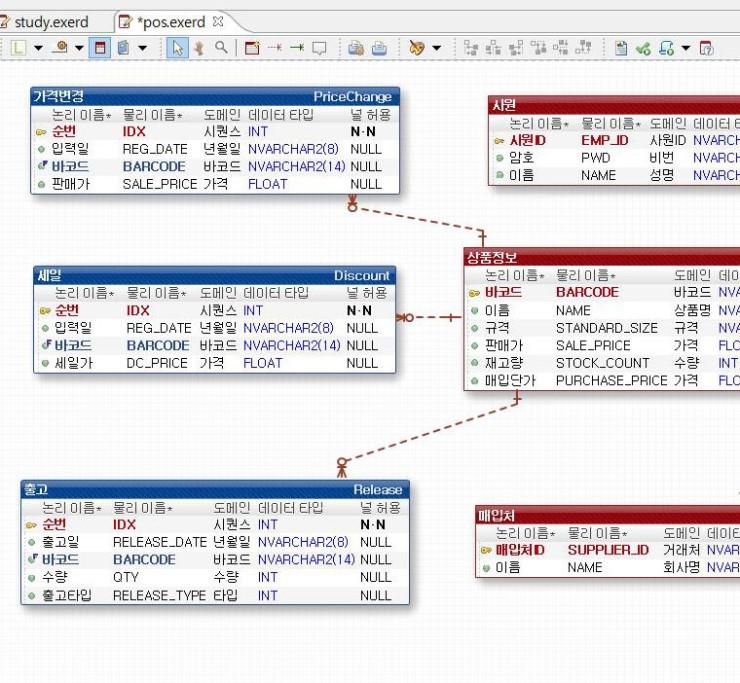Click the paint palette color icon
740x683 pixels.
(416, 48)
